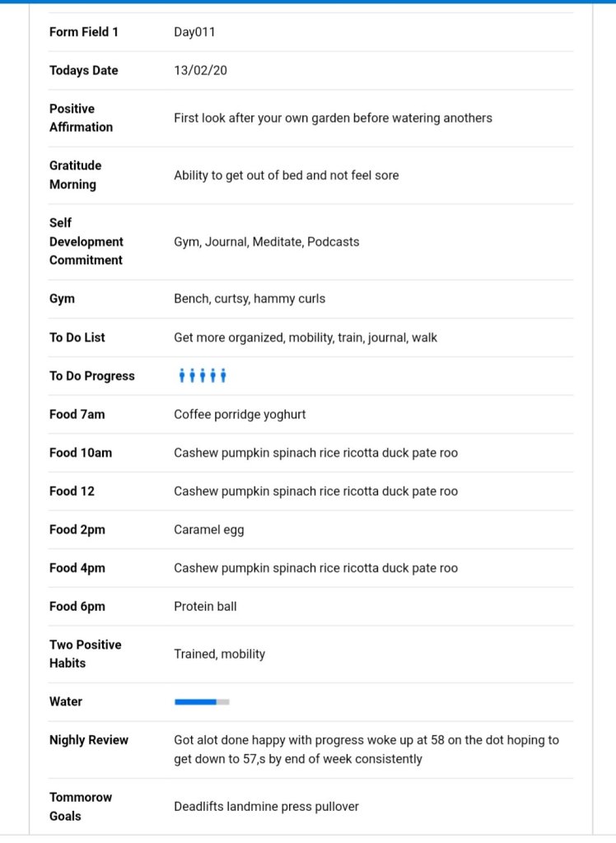Select the Self Development Commitment label
This screenshot has width=616, height=843.
click(86, 241)
